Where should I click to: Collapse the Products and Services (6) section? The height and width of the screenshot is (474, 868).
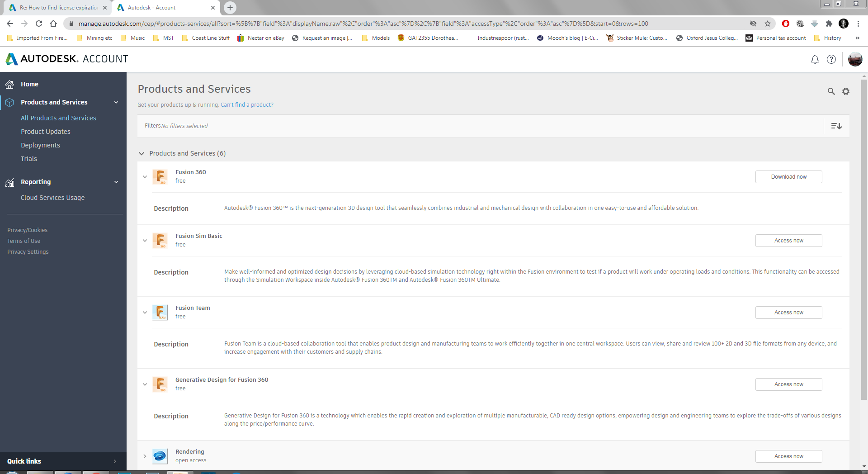(x=142, y=153)
